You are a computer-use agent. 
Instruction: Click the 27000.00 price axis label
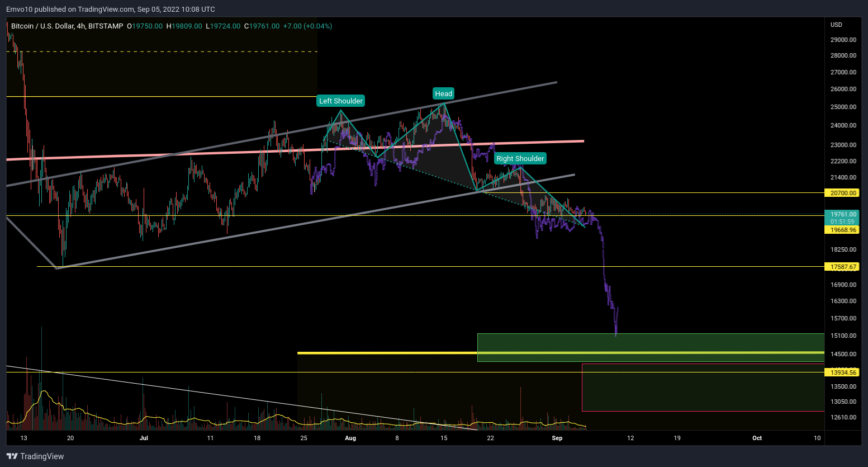(843, 72)
